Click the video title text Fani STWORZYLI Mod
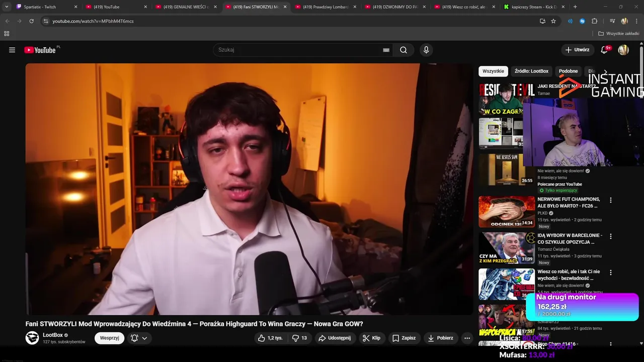644x362 pixels. pos(194,324)
